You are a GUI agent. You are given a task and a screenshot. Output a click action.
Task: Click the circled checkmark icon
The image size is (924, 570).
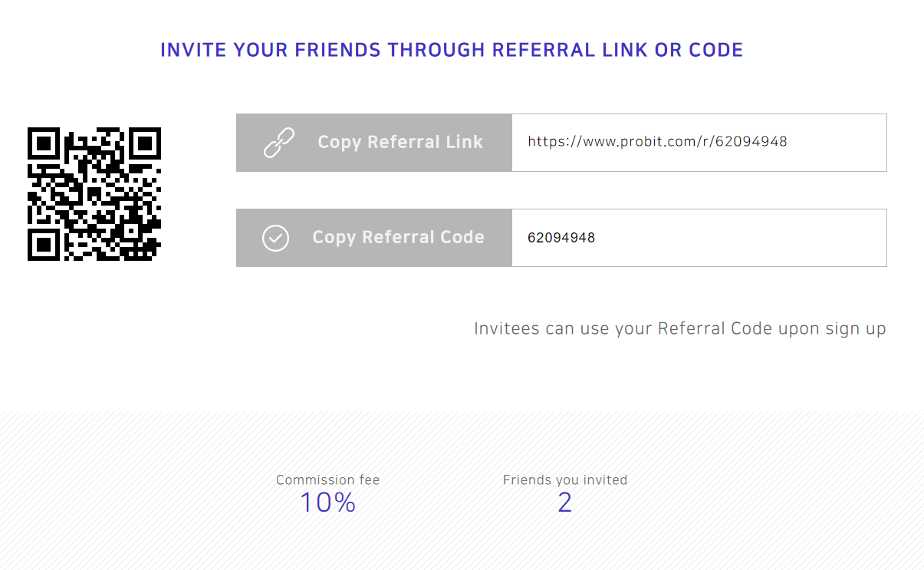(x=276, y=238)
